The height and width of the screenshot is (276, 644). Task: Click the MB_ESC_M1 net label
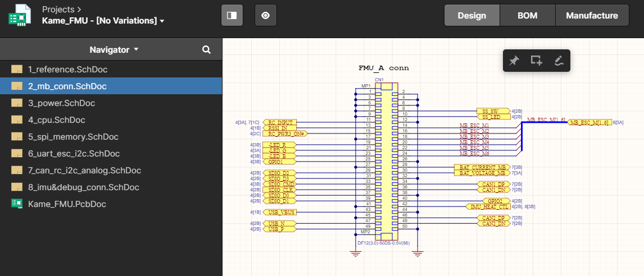pyautogui.click(x=474, y=125)
